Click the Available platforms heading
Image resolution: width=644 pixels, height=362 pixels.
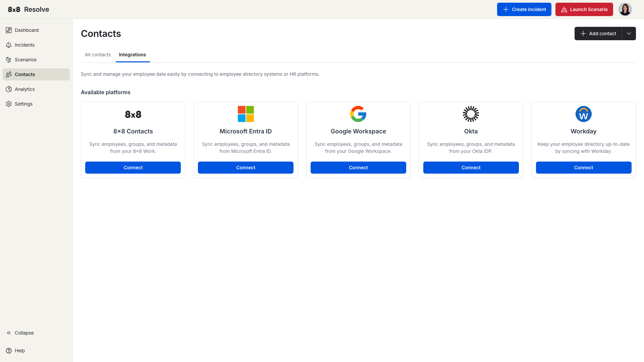[x=106, y=92]
